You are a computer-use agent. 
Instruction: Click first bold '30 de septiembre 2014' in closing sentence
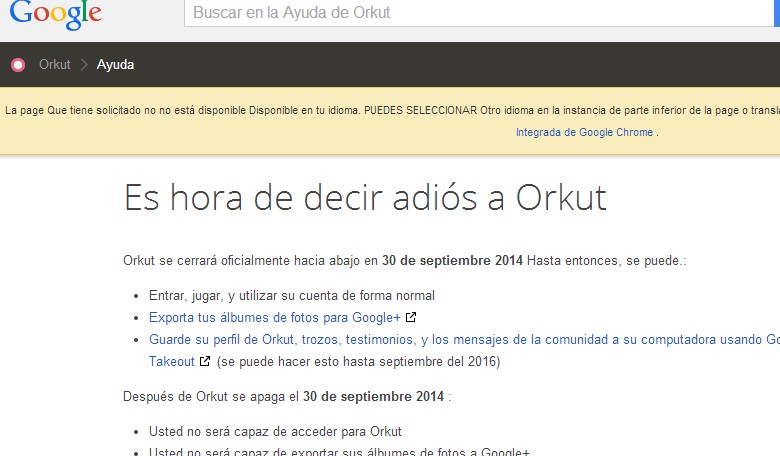[452, 261]
